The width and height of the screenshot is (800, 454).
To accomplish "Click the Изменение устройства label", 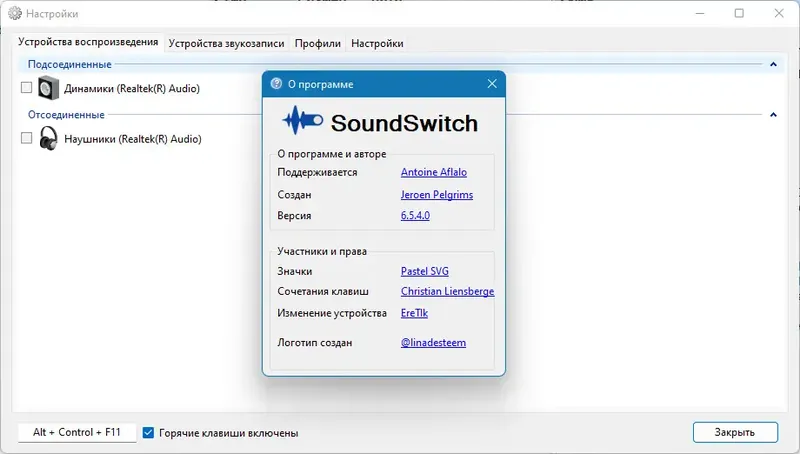I will click(x=332, y=313).
